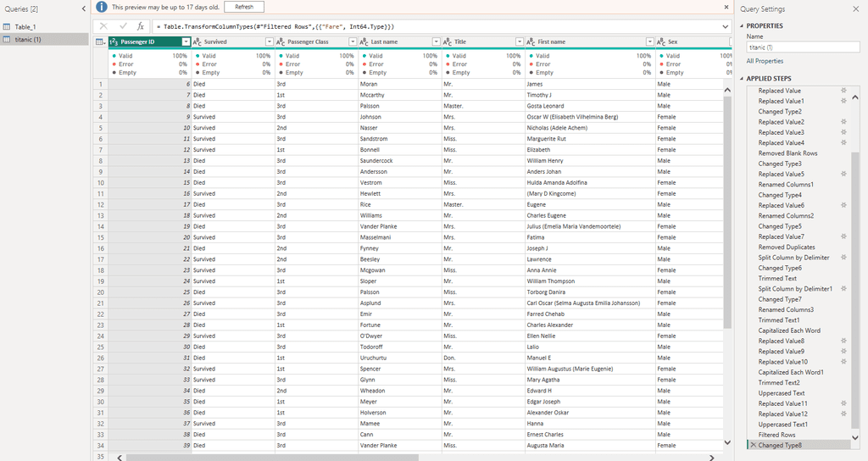This screenshot has width=868, height=461.
Task: Collapse the APPLIED STEPS section
Action: click(742, 79)
